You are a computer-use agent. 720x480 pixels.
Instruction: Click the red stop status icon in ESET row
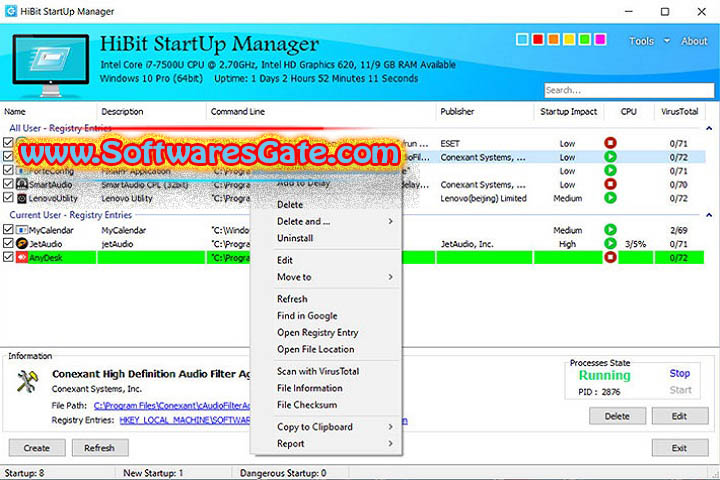(x=610, y=143)
